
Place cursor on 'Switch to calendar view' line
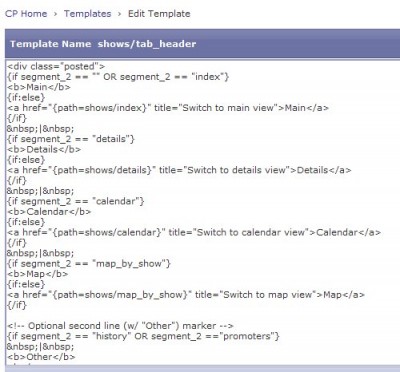(194, 232)
